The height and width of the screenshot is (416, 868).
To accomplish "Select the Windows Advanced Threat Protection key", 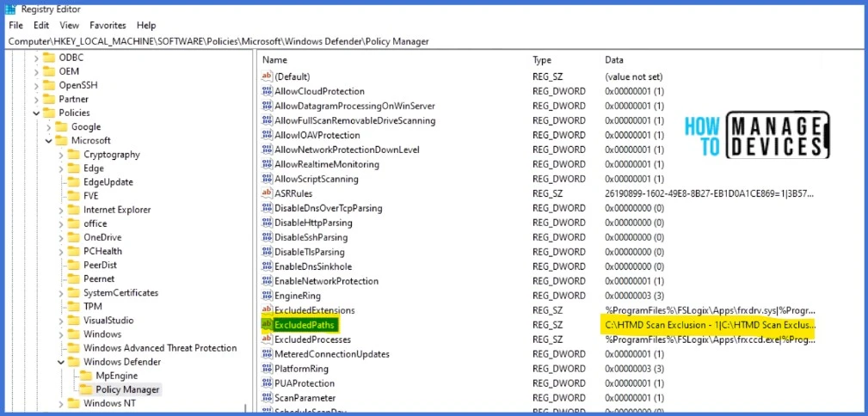I will (x=160, y=348).
